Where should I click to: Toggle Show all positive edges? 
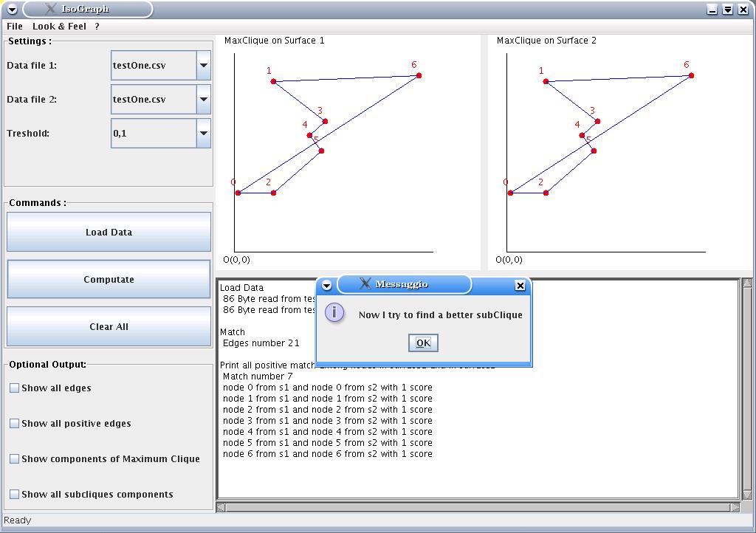coord(14,424)
